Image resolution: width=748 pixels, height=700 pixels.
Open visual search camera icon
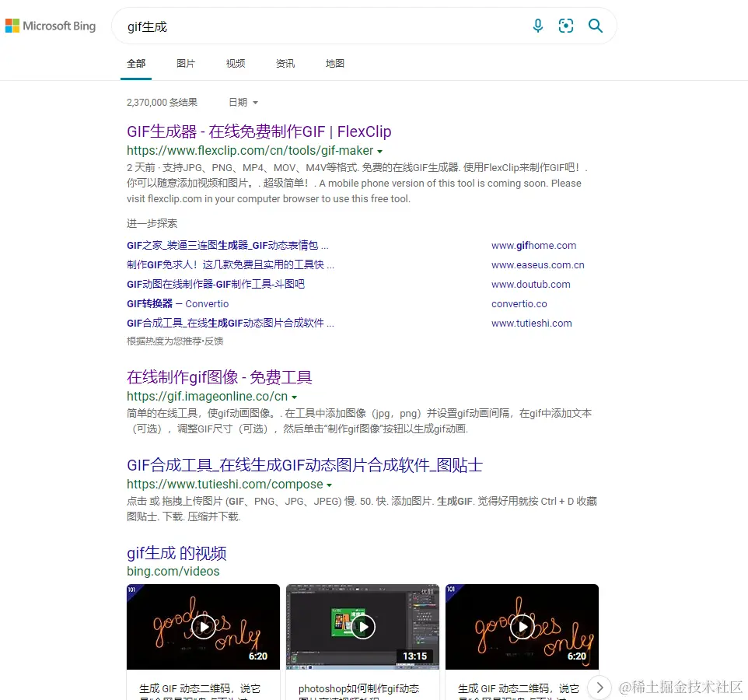566,26
